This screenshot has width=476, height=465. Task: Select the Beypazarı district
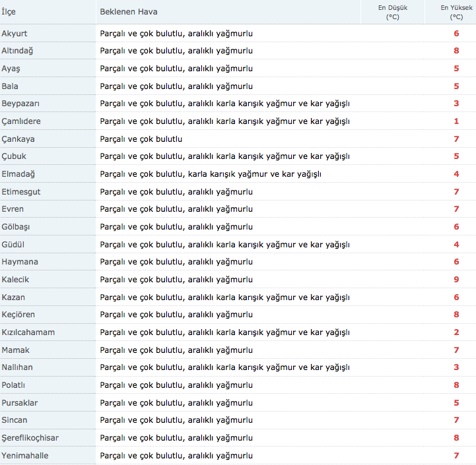20,104
